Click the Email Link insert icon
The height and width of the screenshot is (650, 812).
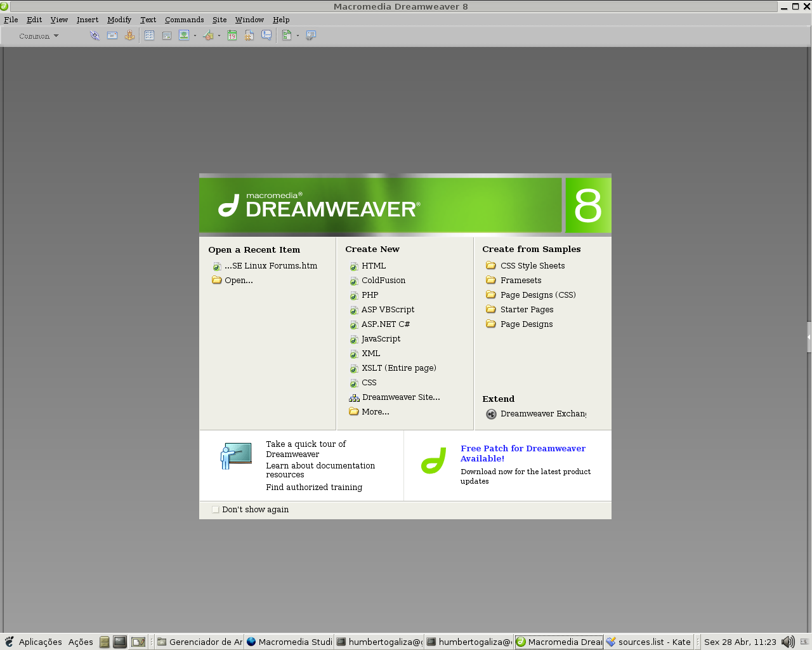click(112, 36)
